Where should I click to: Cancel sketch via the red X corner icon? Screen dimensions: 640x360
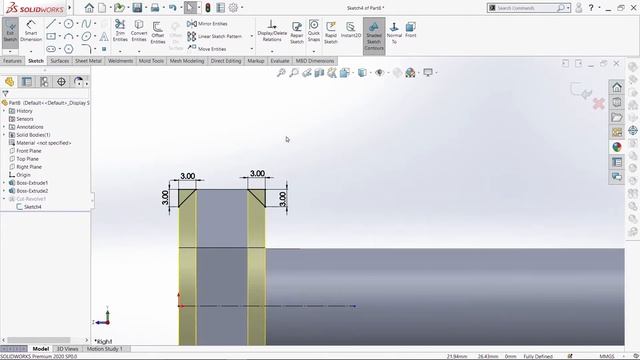point(599,104)
